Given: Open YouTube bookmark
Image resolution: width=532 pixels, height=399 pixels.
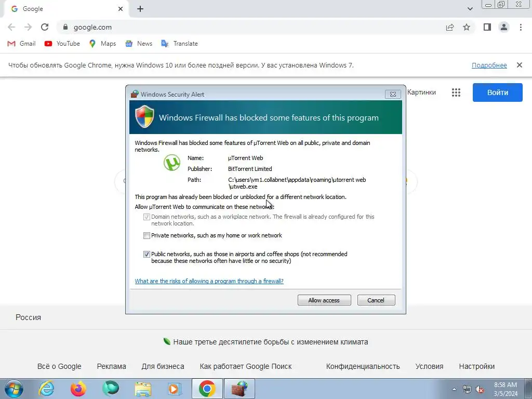Looking at the screenshot, I should tap(62, 44).
